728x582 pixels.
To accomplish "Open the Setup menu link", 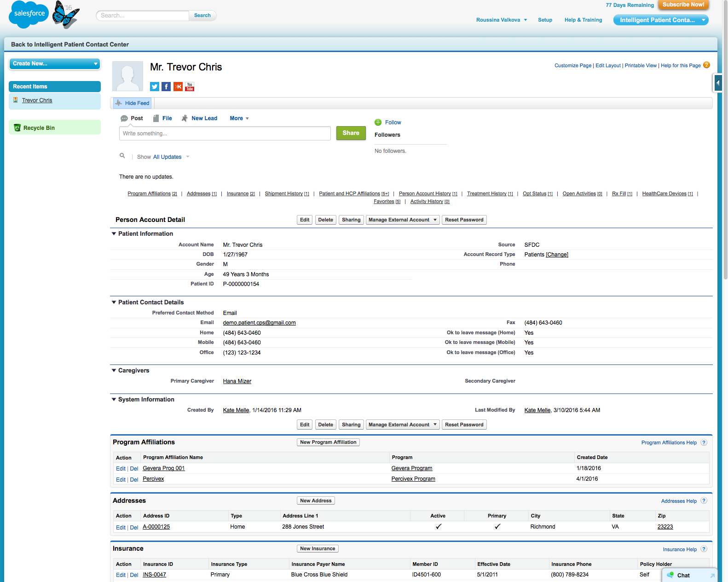I will 545,20.
